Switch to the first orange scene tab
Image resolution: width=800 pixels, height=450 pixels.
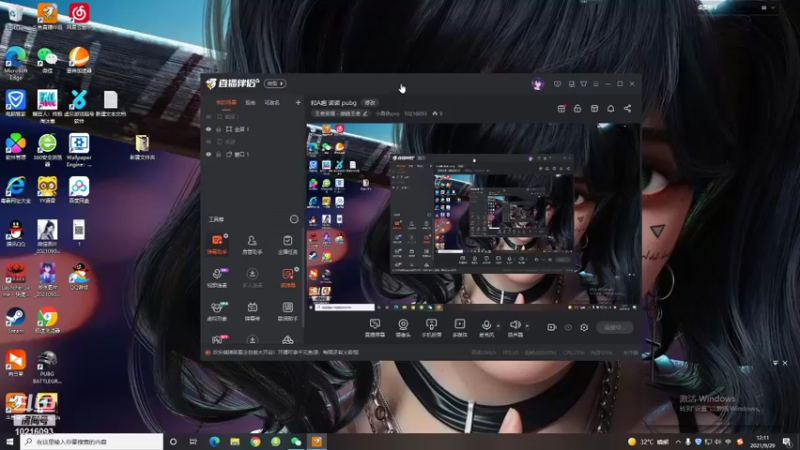tap(227, 103)
